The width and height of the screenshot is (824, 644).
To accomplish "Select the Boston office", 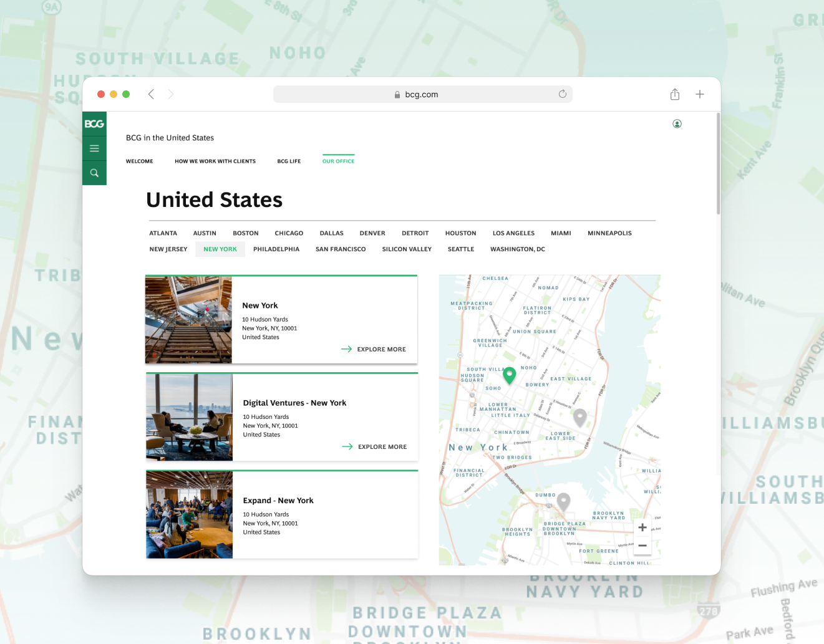I will coord(246,233).
